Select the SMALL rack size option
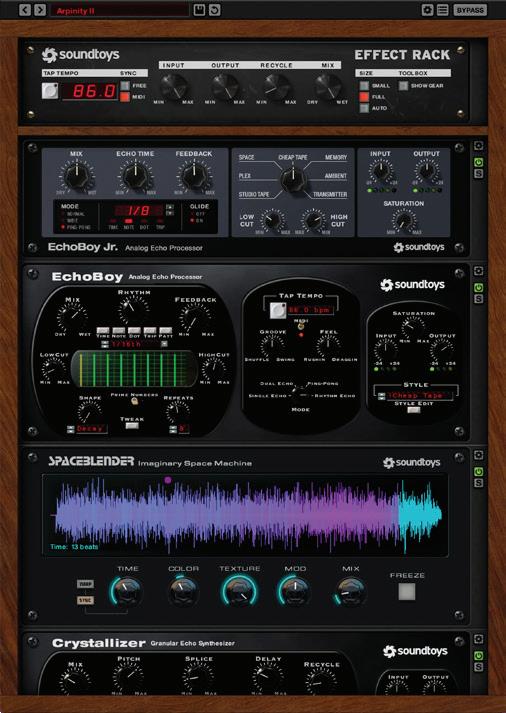Screen dimensions: 506x713 (364, 85)
